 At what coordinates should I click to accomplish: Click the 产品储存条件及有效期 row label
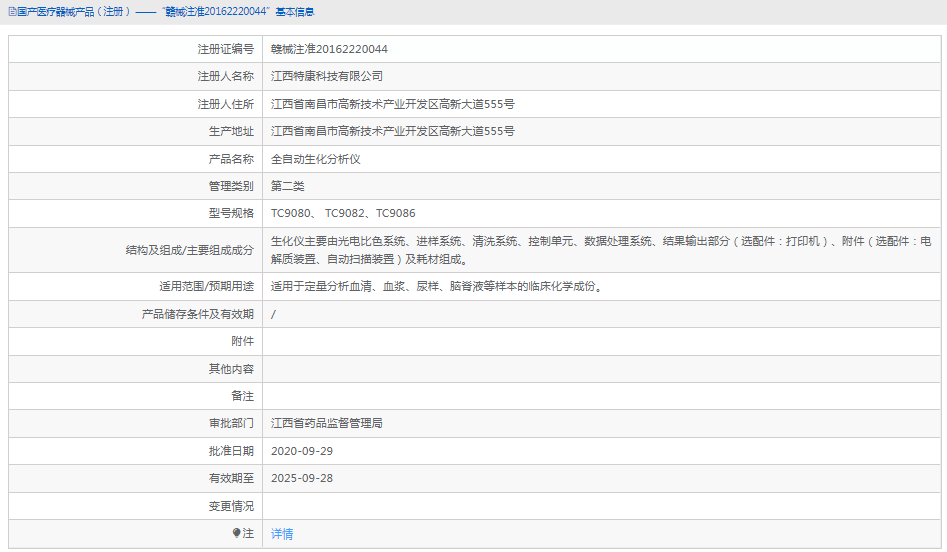pyautogui.click(x=198, y=314)
